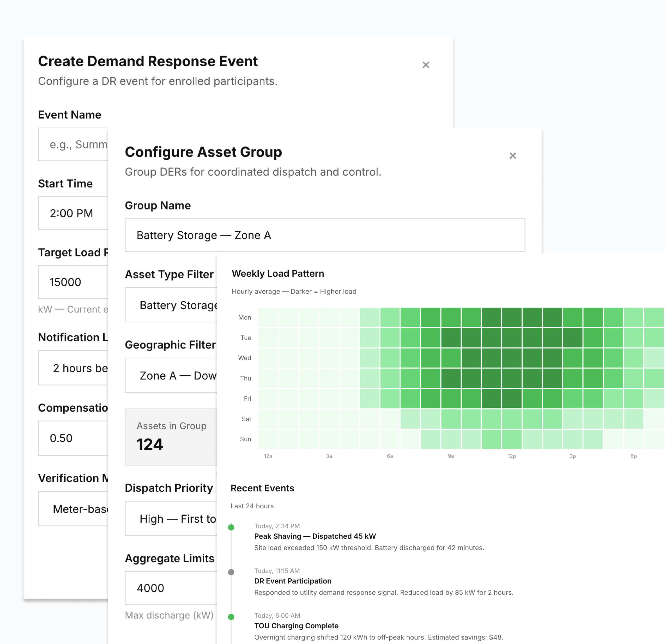Open the Dispatch Priority dropdown
The width and height of the screenshot is (665, 644).
171,519
